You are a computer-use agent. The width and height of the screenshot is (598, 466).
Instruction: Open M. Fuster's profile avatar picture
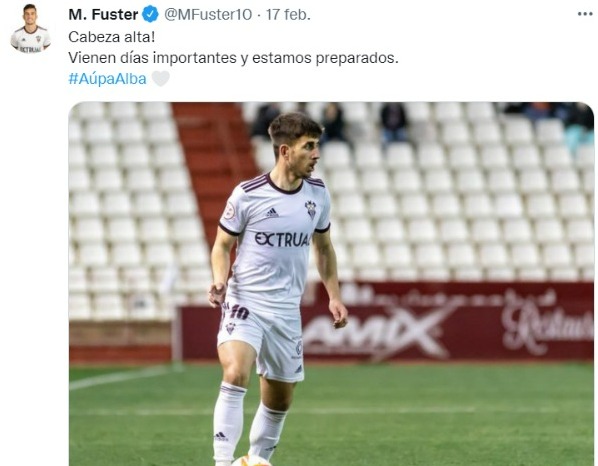tap(31, 29)
